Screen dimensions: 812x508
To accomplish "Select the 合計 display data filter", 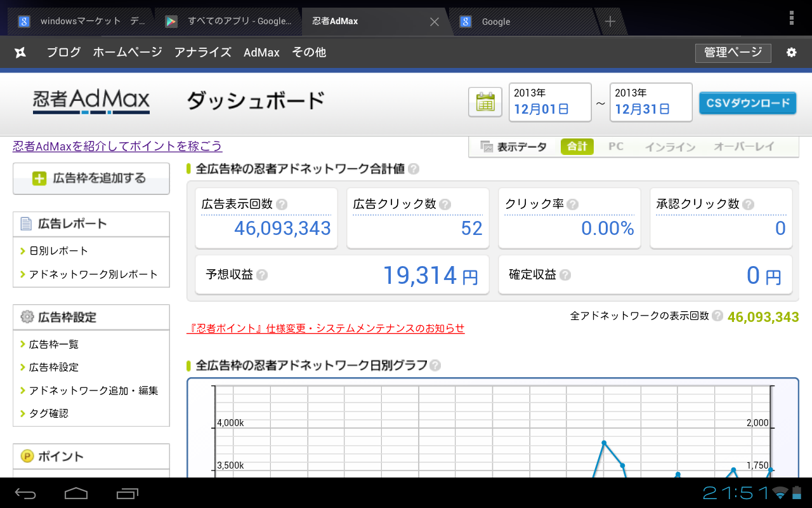I will (577, 147).
